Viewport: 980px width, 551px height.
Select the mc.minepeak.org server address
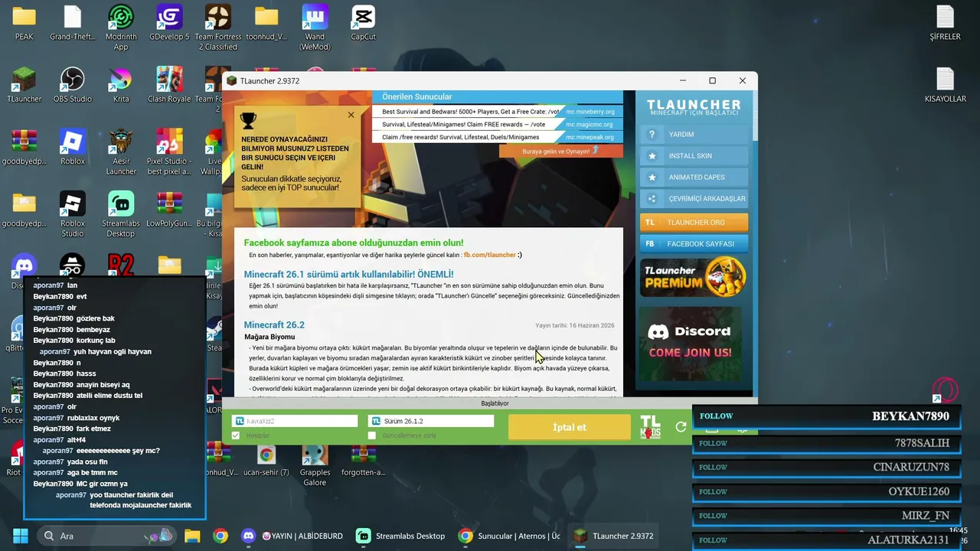pyautogui.click(x=590, y=138)
